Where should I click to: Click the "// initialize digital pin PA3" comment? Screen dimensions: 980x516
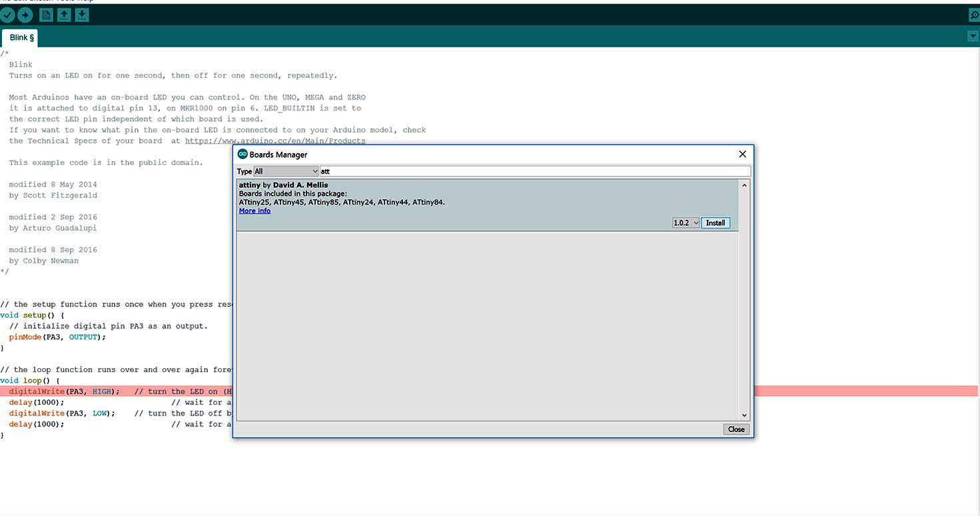click(x=109, y=326)
